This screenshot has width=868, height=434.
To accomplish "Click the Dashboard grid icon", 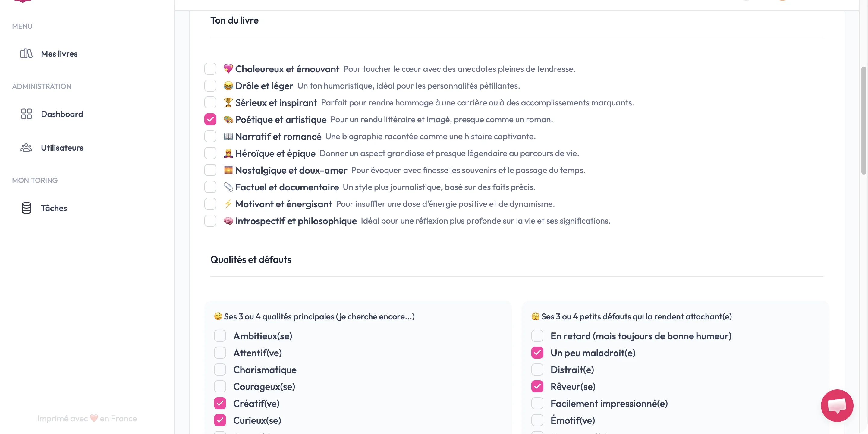I will tap(26, 114).
